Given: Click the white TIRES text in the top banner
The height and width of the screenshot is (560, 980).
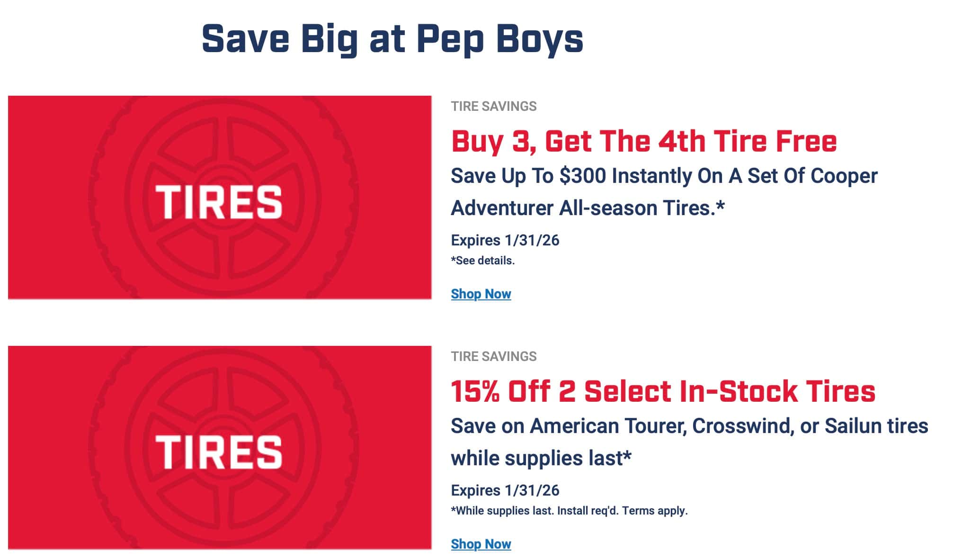Looking at the screenshot, I should 219,202.
